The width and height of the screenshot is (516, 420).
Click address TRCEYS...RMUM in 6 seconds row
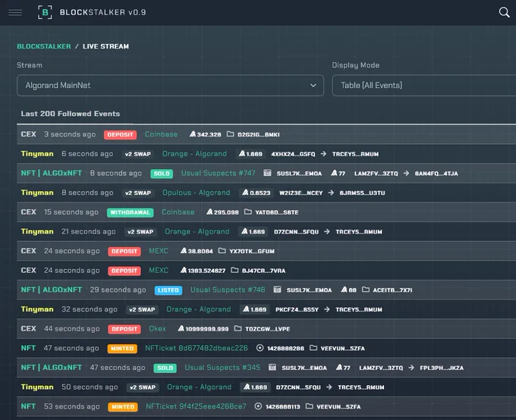tap(355, 154)
